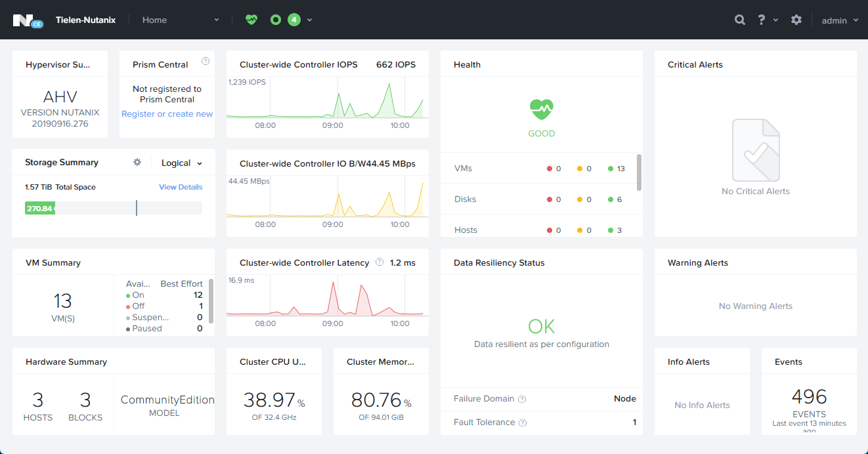Click the 3 HOSTS count in Hardware Summary

pos(38,406)
